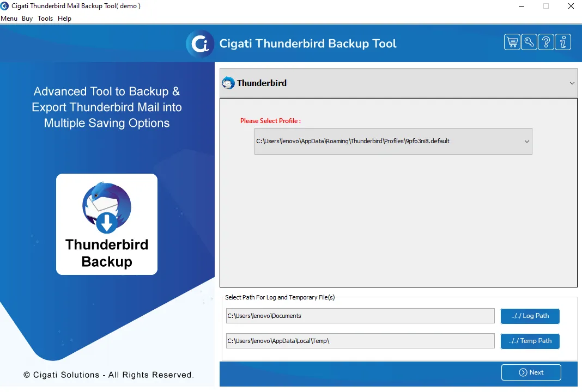This screenshot has width=582, height=392.
Task: Open the Tools menu
Action: (x=45, y=18)
